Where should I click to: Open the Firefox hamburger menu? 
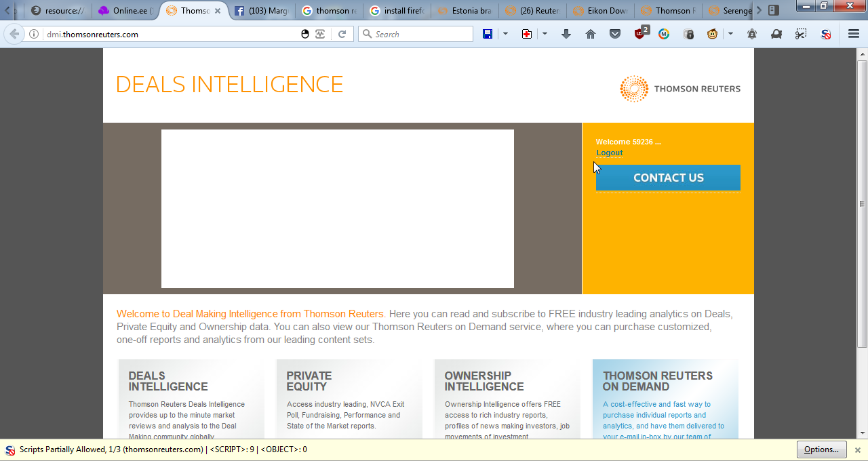[x=854, y=34]
